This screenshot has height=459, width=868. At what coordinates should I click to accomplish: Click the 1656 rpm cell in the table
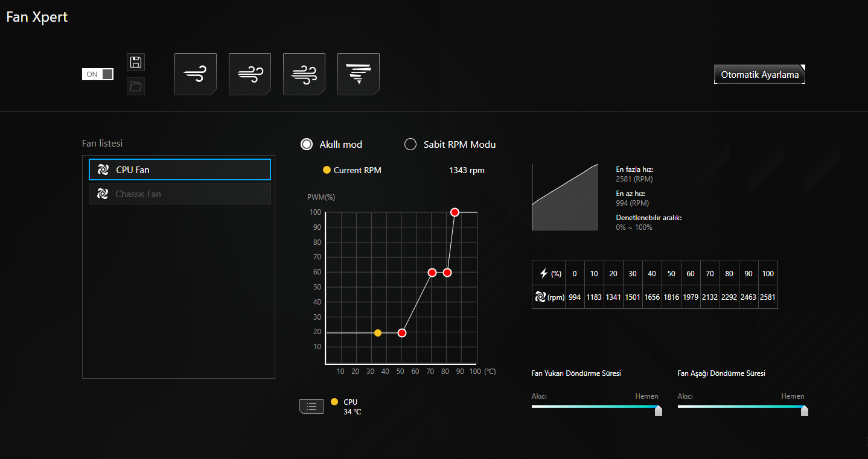[652, 297]
